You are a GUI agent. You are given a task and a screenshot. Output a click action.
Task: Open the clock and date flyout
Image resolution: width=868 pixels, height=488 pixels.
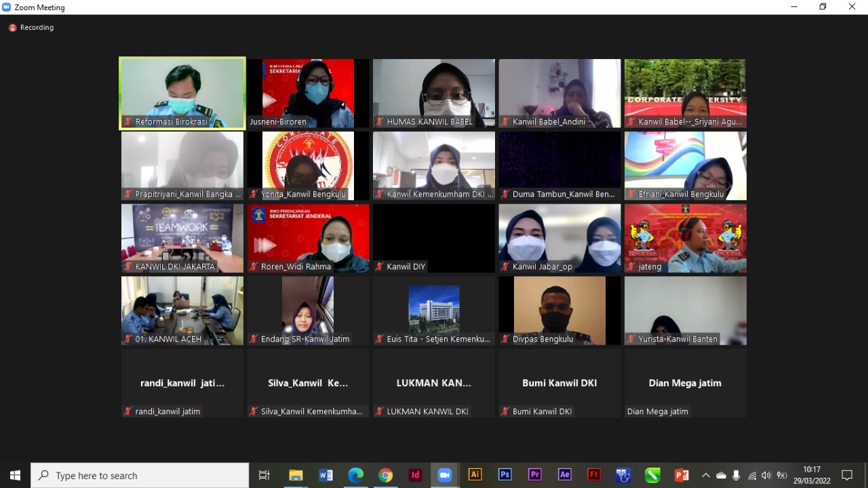point(812,475)
